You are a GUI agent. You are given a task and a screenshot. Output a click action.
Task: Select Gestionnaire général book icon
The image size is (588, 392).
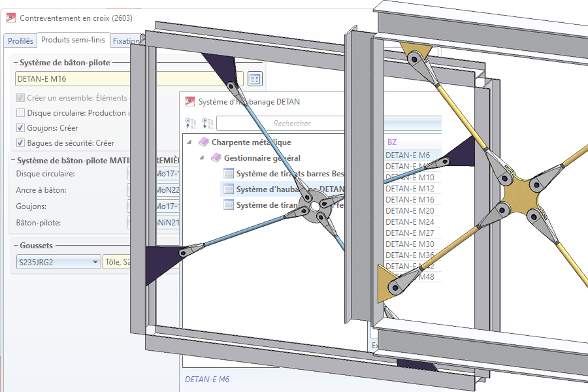216,157
